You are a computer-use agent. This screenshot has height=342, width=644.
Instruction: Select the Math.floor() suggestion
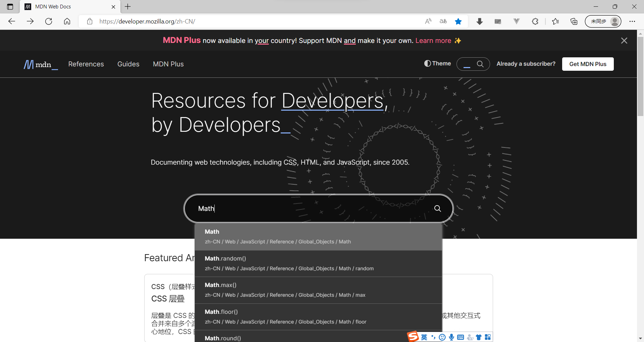(318, 317)
